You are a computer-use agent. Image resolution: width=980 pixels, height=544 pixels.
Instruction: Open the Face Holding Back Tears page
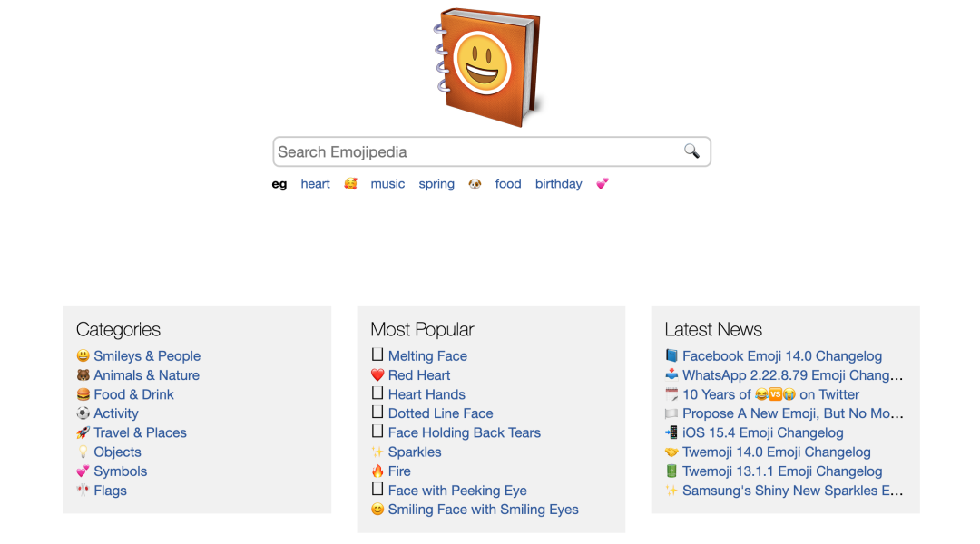[465, 432]
